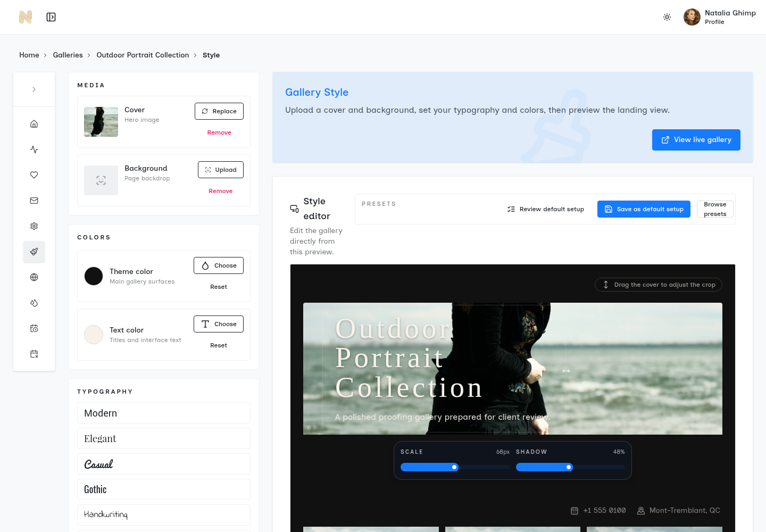Click the black theme color swatch
This screenshot has height=532, width=766.
point(94,276)
